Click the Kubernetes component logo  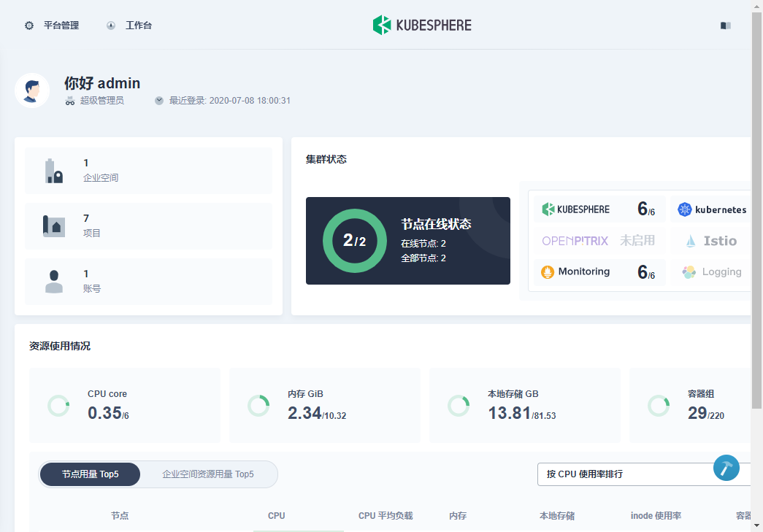pyautogui.click(x=712, y=209)
